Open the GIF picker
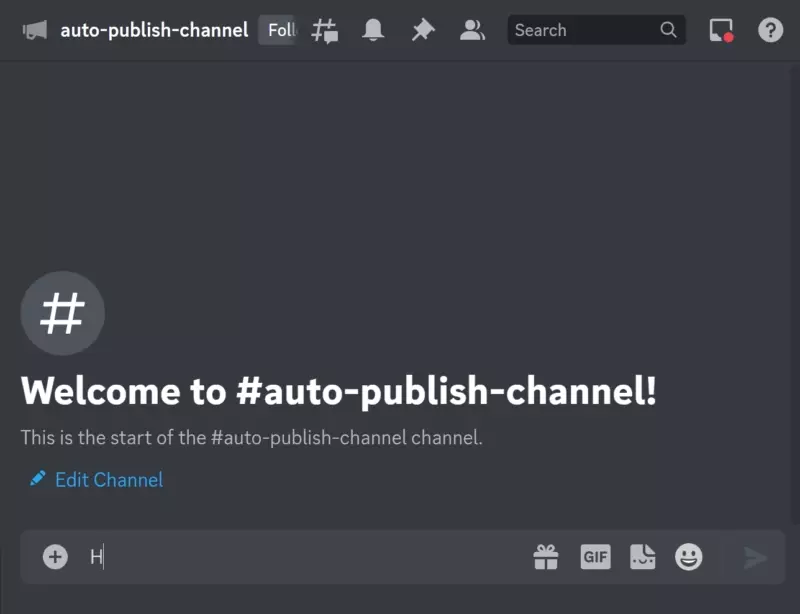Viewport: 800px width, 614px height. pyautogui.click(x=595, y=557)
